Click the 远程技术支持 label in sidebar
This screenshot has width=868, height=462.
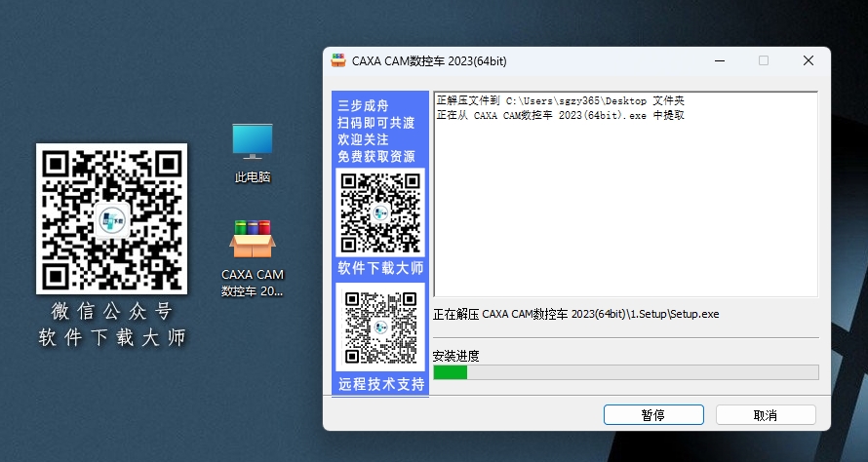pos(381,384)
